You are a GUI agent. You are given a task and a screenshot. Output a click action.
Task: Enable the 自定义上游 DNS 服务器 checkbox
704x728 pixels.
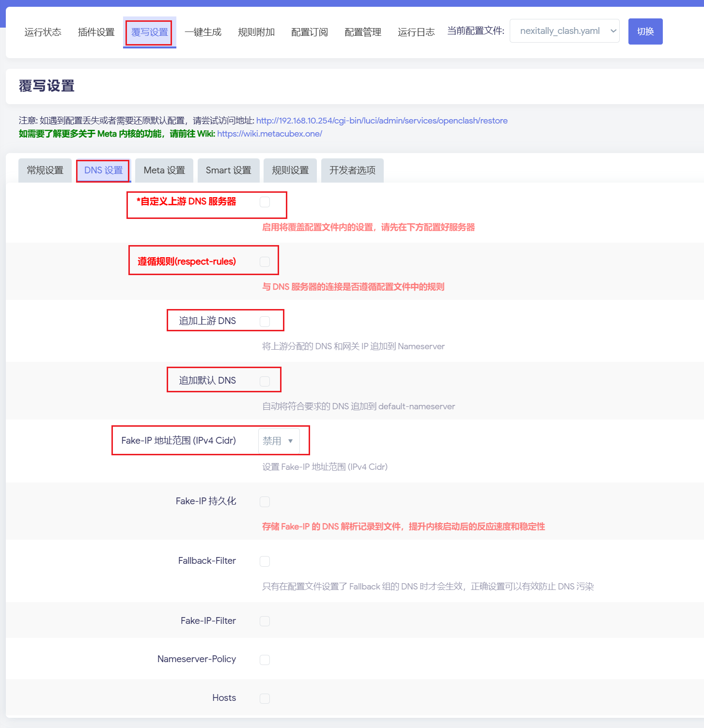point(265,202)
